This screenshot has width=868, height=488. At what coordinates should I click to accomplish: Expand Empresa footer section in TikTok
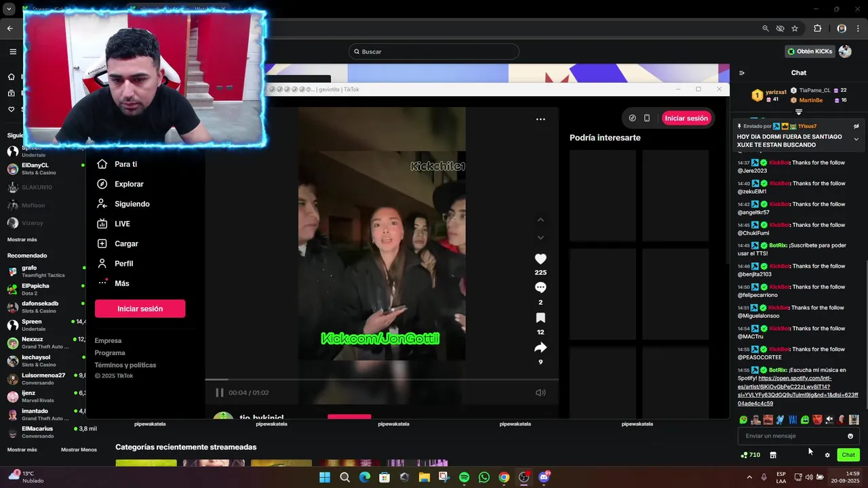click(x=108, y=341)
